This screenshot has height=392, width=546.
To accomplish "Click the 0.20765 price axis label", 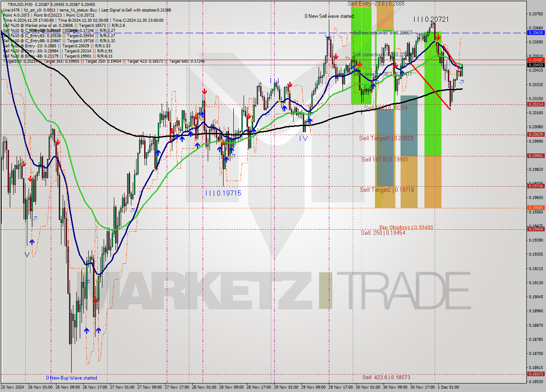I will point(536,14).
